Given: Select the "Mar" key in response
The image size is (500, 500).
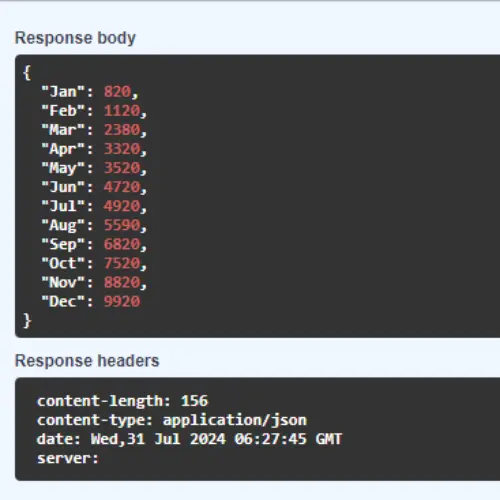Looking at the screenshot, I should 63,130.
